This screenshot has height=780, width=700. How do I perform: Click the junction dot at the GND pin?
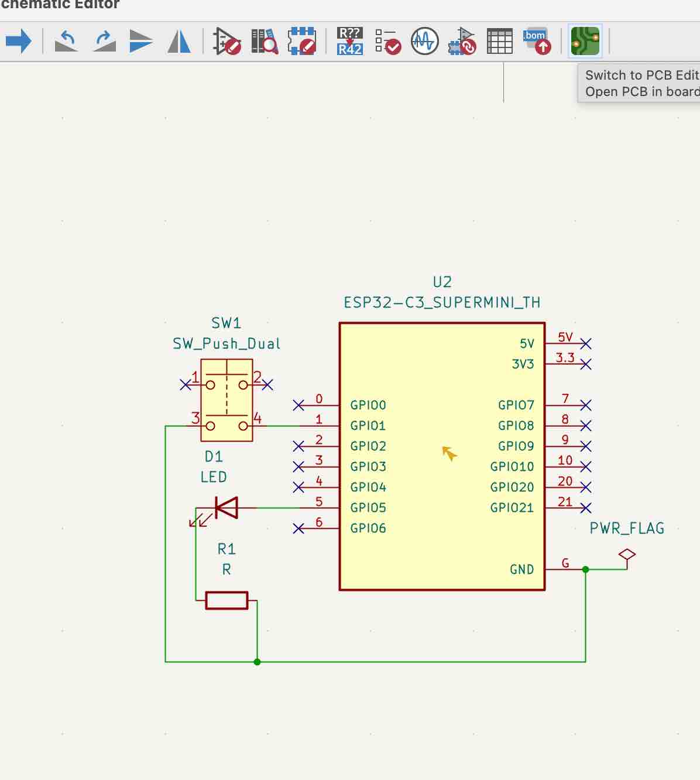tap(586, 570)
